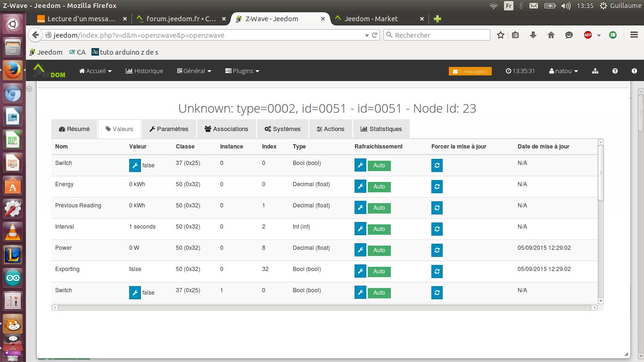
Task: Click the Jeedom logo in navbar
Action: click(50, 71)
